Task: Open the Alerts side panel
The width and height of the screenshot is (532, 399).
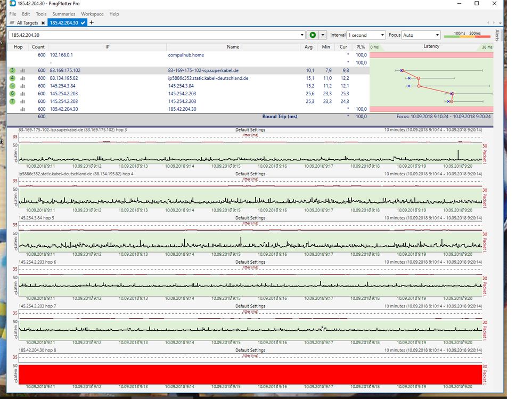Action: [x=497, y=35]
